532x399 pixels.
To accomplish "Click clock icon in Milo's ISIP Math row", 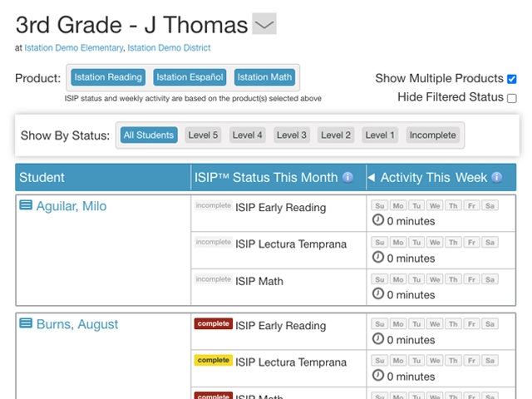I will click(x=378, y=293).
